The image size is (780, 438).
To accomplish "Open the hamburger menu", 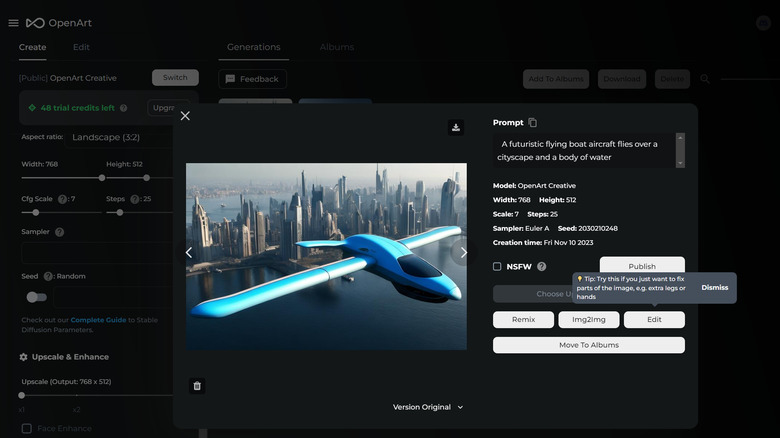I will (x=13, y=23).
